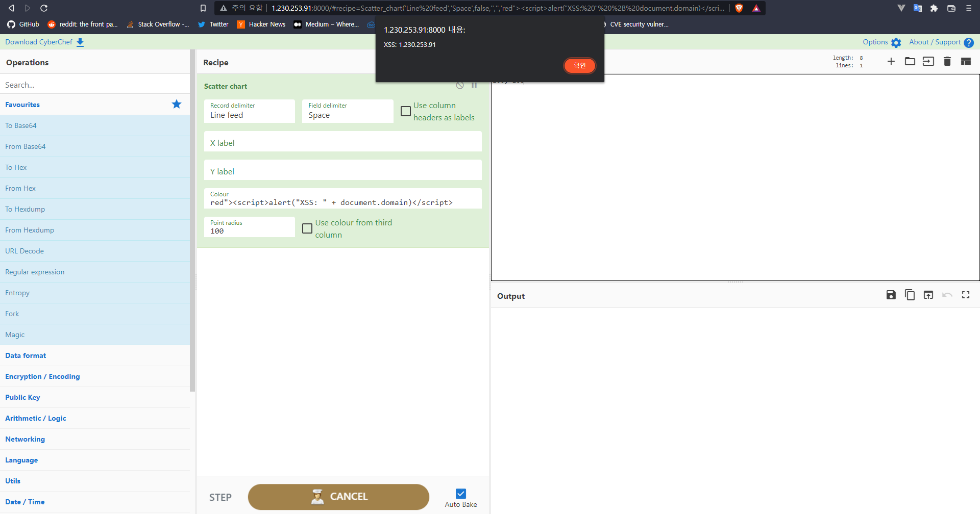Open the Stack Overflow bookmark

pyautogui.click(x=158, y=24)
